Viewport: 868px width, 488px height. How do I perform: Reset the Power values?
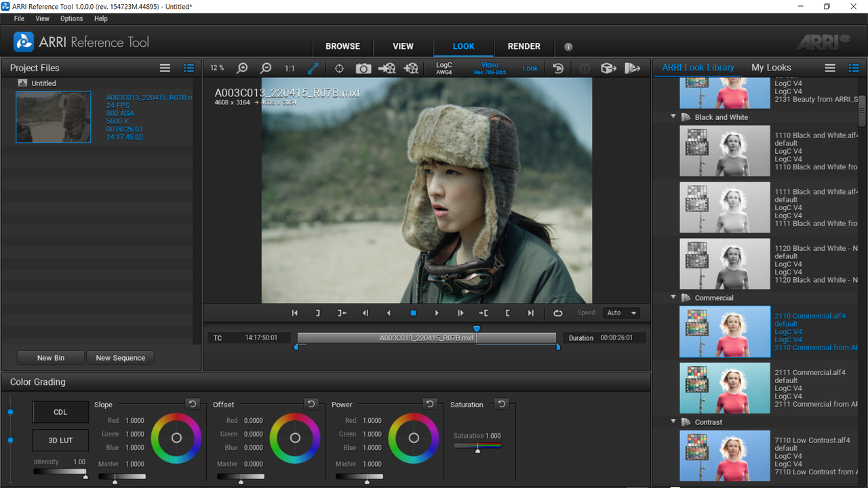pyautogui.click(x=430, y=404)
